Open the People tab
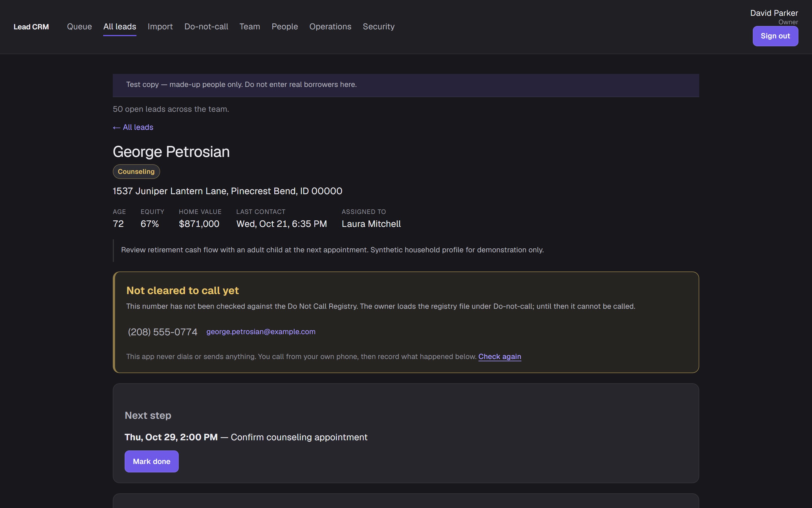Image resolution: width=812 pixels, height=508 pixels. point(284,27)
